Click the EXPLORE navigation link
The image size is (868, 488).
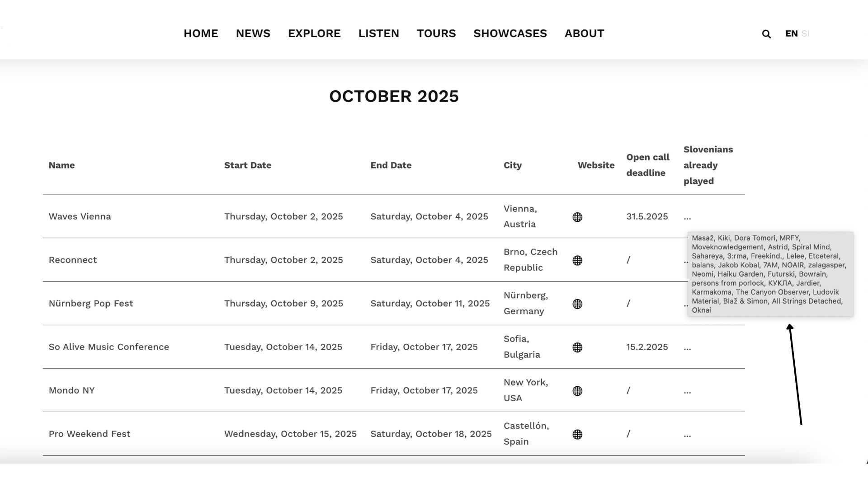click(314, 33)
